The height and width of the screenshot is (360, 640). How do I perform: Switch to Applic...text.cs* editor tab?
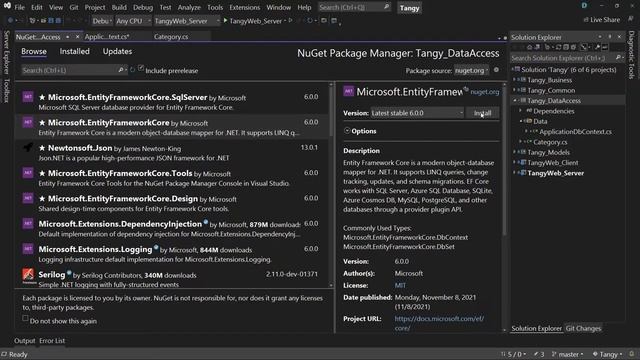point(107,37)
